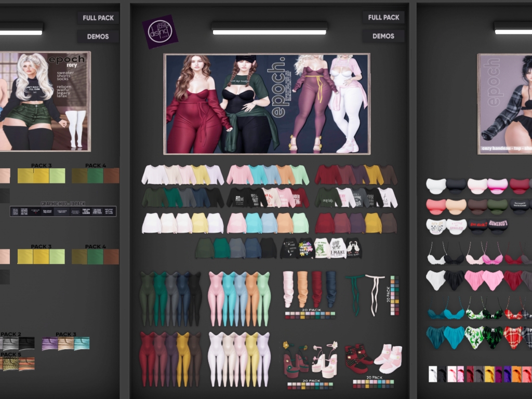Viewport: 532px width, 399px height.
Task: Click FULL PACK on the center panel
Action: coord(383,18)
